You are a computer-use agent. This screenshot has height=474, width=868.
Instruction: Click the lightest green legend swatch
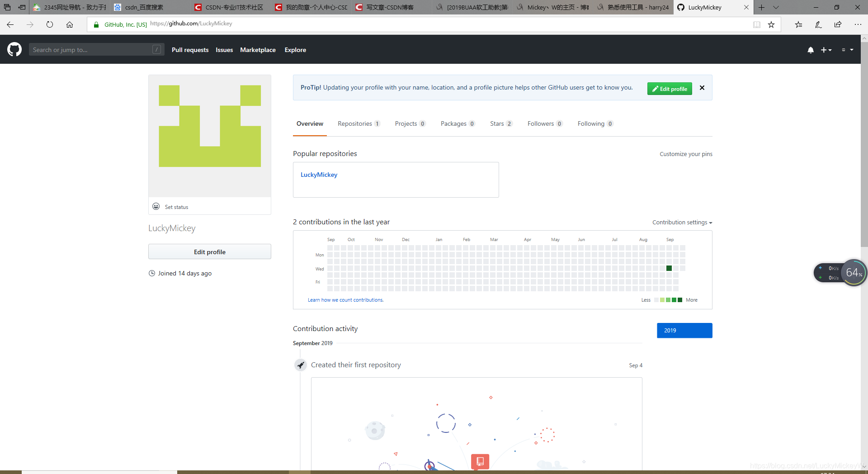[662, 300]
